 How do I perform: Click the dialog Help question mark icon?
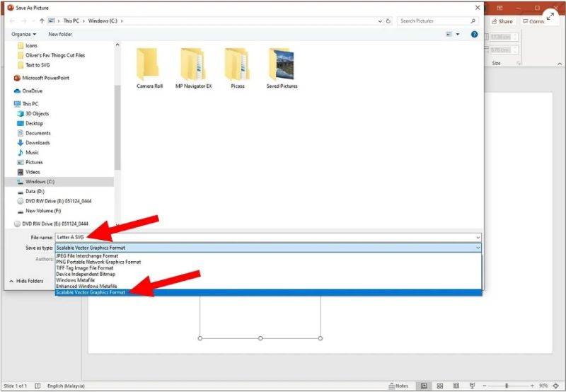pos(474,34)
